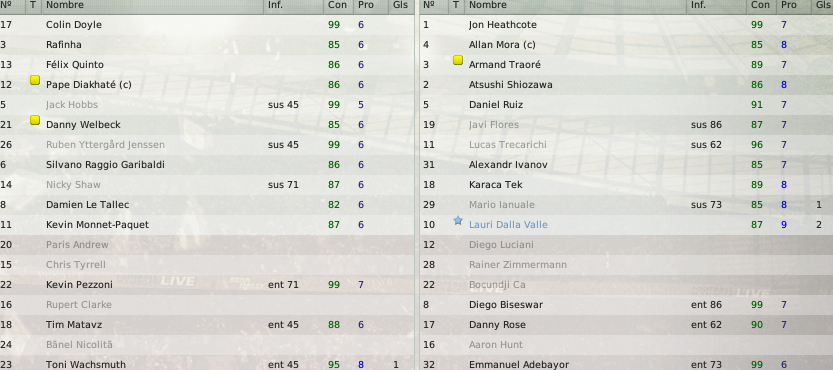Click substituted player Jack Hobbs

pyautogui.click(x=72, y=105)
